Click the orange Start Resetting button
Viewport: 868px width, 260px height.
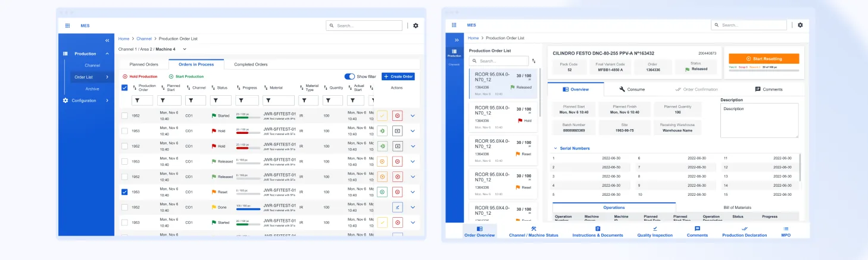pos(764,59)
